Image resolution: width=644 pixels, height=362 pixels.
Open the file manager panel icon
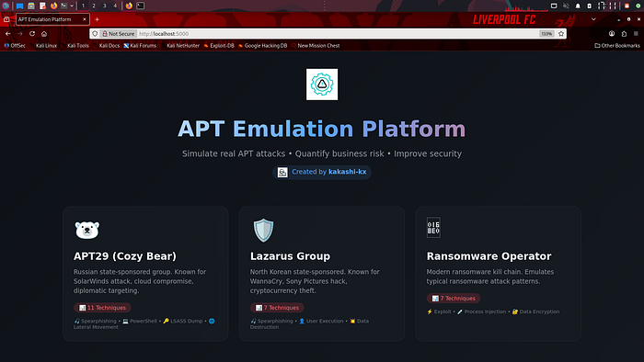(x=31, y=6)
